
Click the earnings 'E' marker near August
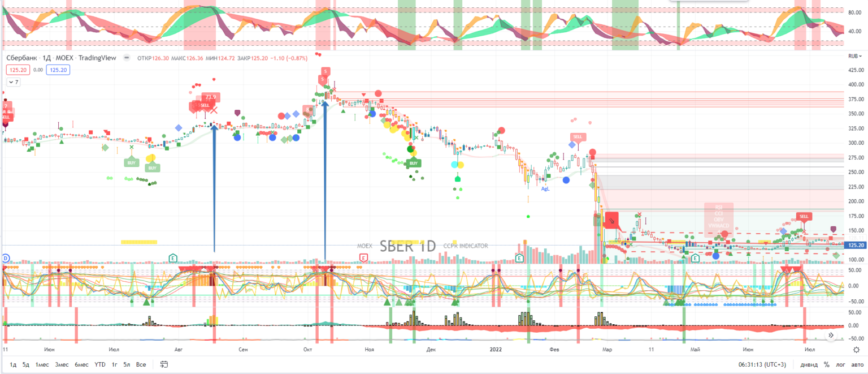tap(173, 258)
